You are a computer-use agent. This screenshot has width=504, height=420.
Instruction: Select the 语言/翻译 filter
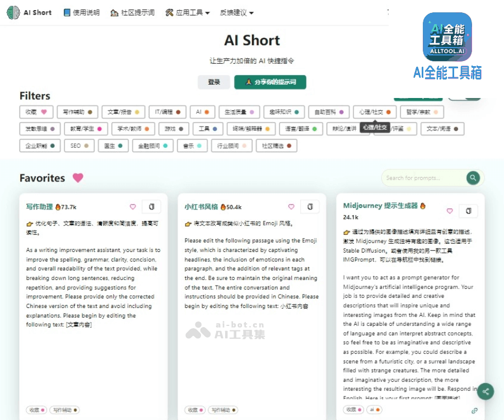[301, 129]
